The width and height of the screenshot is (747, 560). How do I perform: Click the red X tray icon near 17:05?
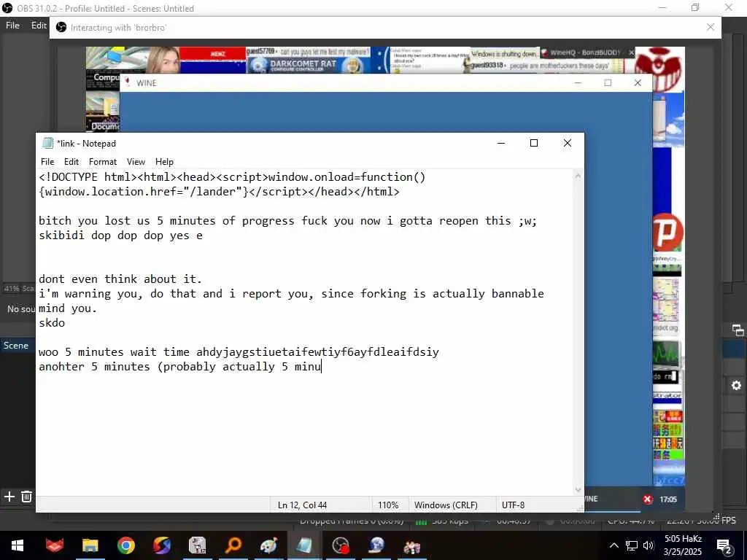(648, 499)
